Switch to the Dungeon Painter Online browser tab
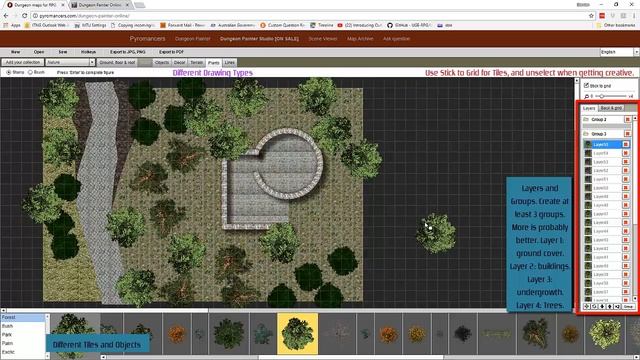This screenshot has width=640, height=360. (100, 5)
